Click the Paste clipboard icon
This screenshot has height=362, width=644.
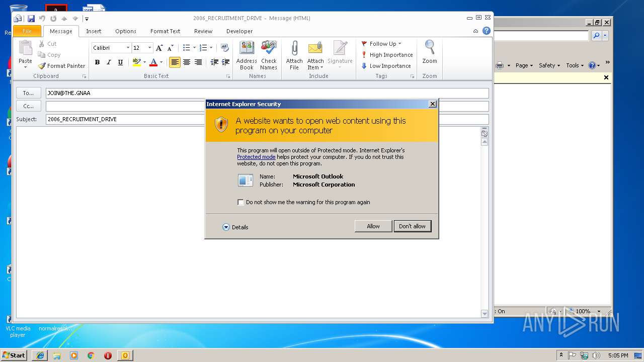coord(25,48)
